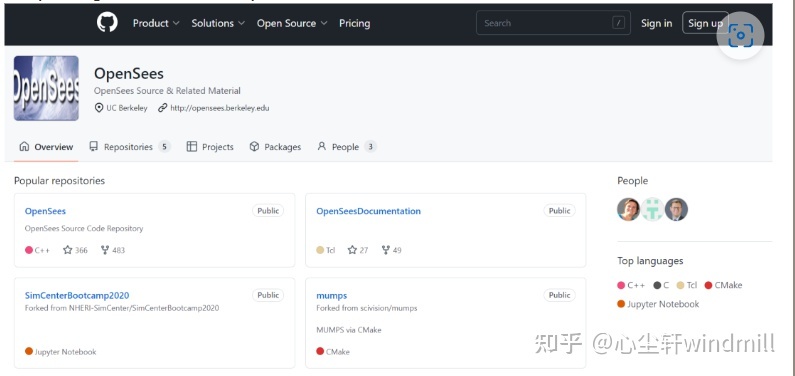Filter by Jupyter Notebook in Top languages
795x376 pixels.
click(658, 304)
